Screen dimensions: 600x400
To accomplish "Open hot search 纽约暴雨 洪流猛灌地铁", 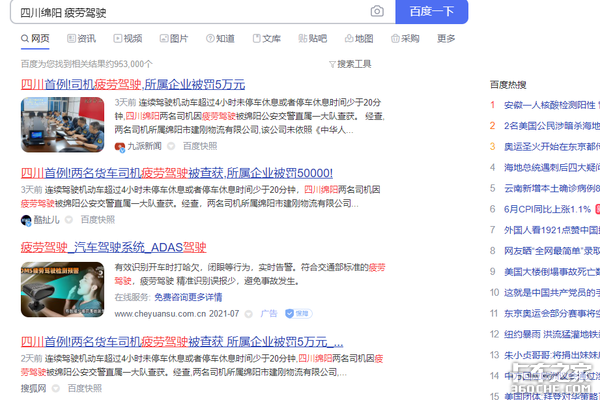I will (551, 335).
